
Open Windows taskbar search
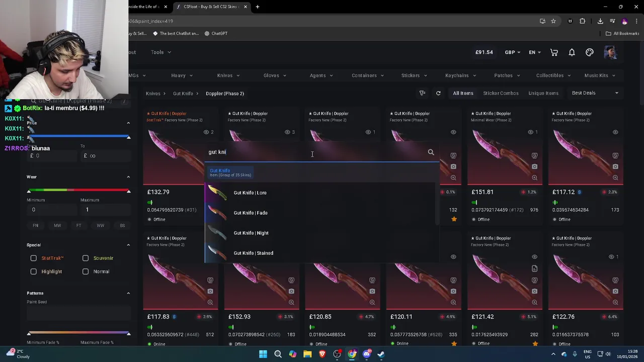pos(278,354)
